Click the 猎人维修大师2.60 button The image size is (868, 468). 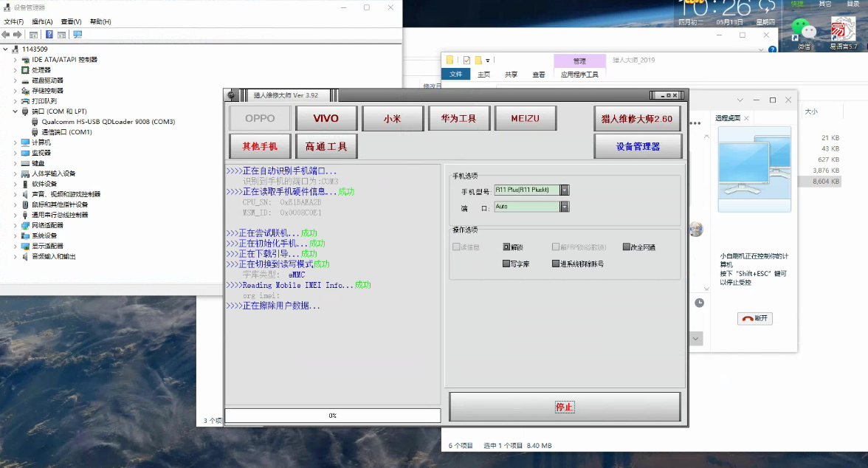pyautogui.click(x=637, y=119)
